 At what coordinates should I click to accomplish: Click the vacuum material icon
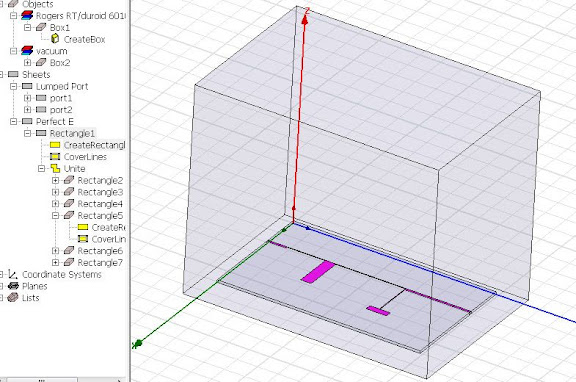click(27, 51)
